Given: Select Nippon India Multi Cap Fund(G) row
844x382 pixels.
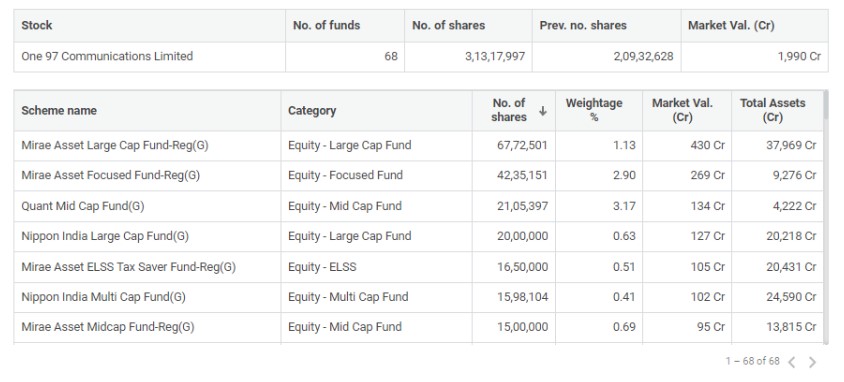Looking at the screenshot, I should 419,297.
